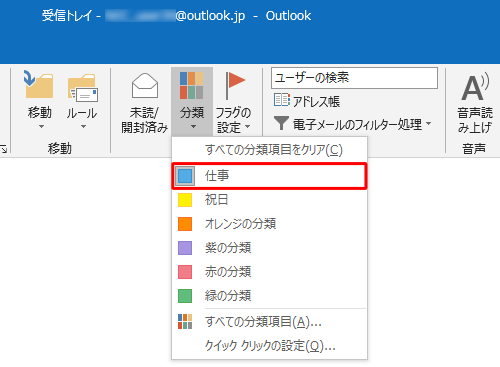Screen dimensions: 500x367
Task: Select 赤の分類 from the menu
Action: pos(269,272)
